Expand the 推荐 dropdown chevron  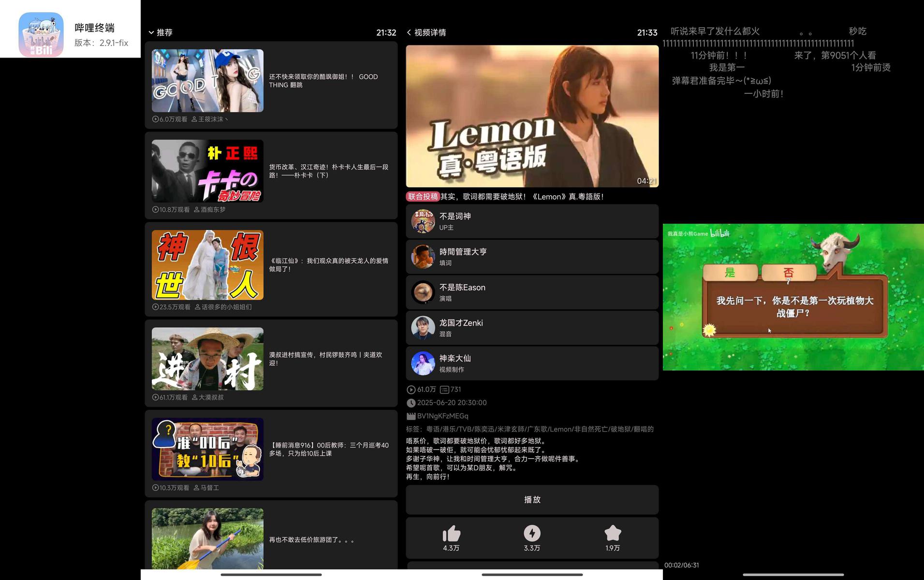pyautogui.click(x=151, y=32)
